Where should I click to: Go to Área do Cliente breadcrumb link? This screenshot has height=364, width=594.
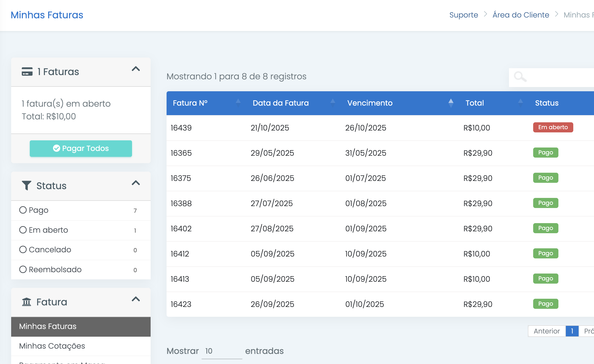pos(521,15)
